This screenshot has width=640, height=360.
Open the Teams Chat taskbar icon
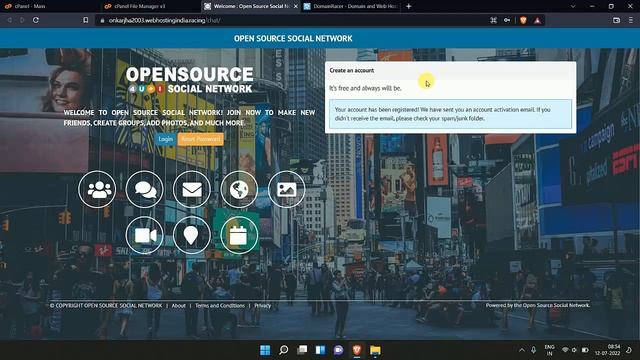pos(339,350)
